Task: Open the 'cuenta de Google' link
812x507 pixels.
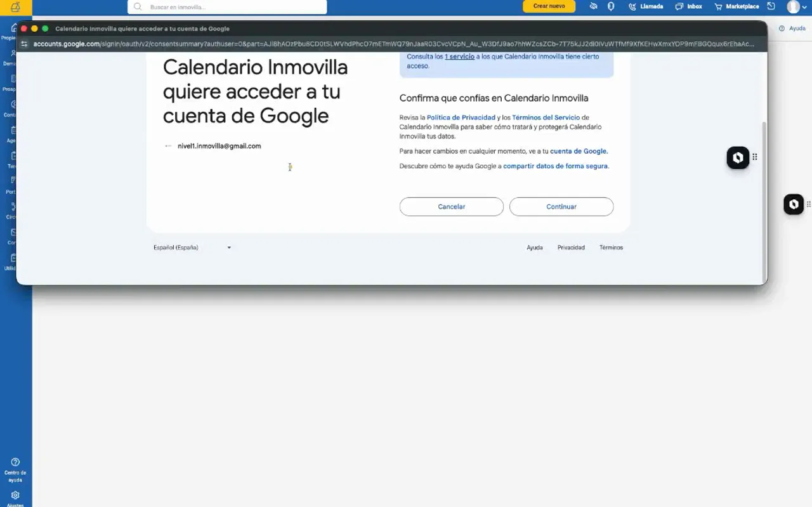Action: pos(579,151)
